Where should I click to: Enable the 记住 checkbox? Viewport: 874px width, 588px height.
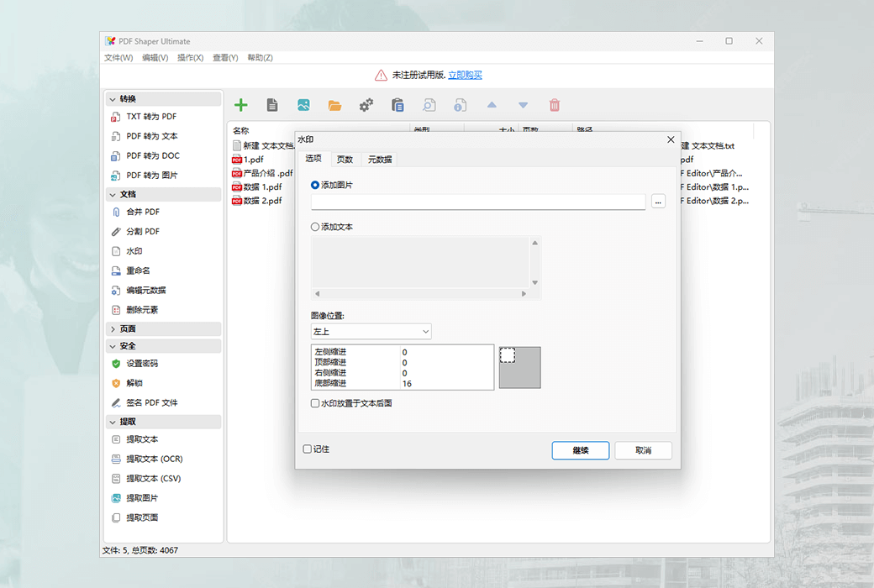click(x=308, y=449)
